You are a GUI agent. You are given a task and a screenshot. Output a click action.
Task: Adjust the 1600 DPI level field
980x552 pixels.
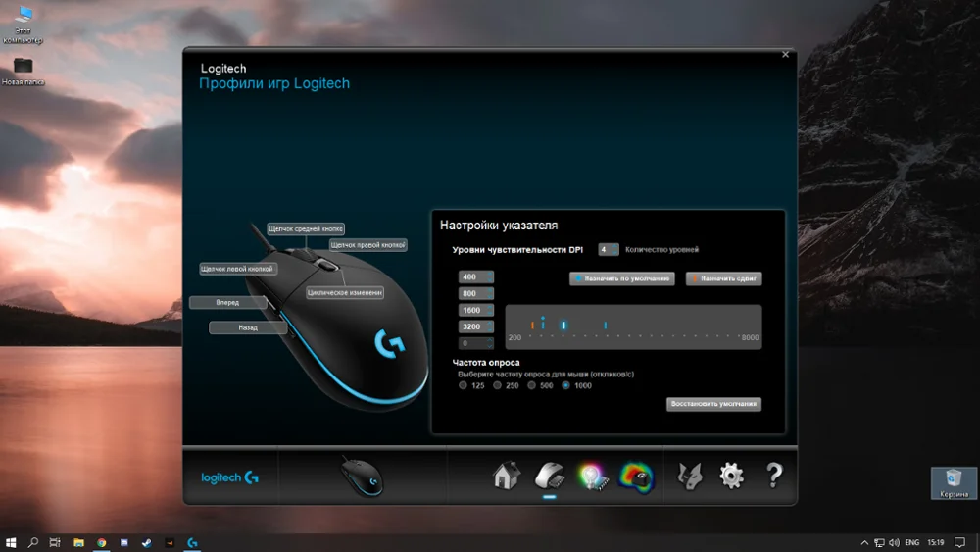pos(475,310)
